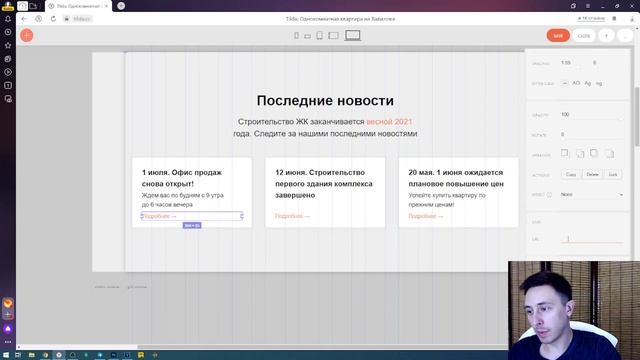
Task: Open File Explorer from taskbar
Action: coord(31,355)
